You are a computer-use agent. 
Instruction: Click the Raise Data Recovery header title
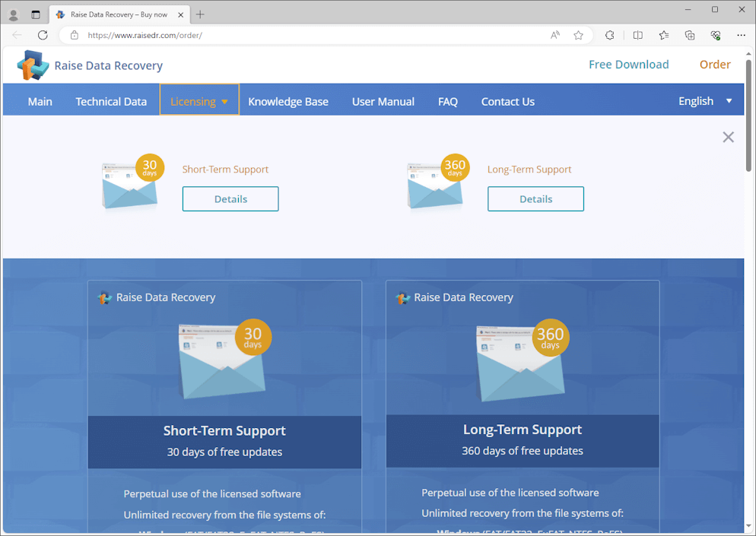click(x=109, y=65)
